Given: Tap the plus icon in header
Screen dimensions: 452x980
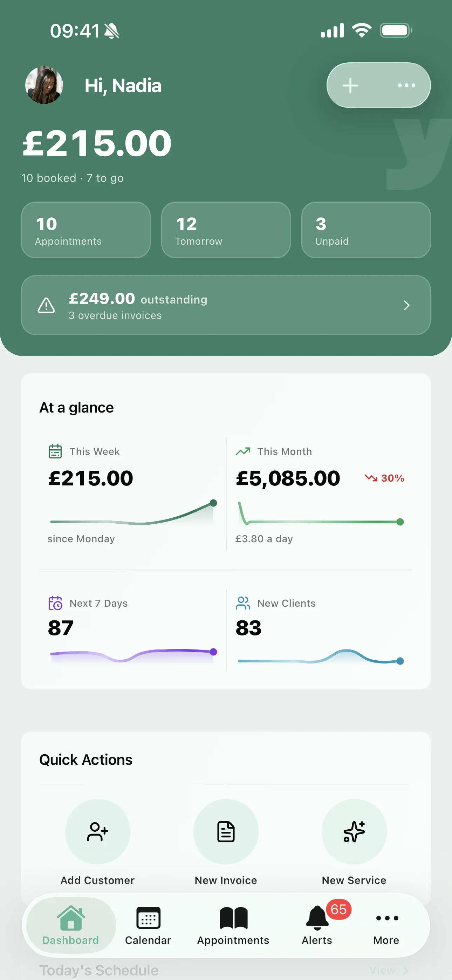Looking at the screenshot, I should click(350, 85).
